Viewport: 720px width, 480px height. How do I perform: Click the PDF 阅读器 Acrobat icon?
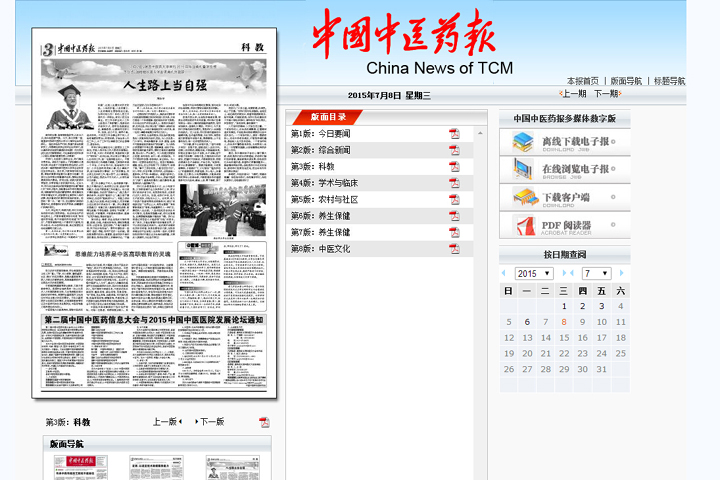point(526,226)
